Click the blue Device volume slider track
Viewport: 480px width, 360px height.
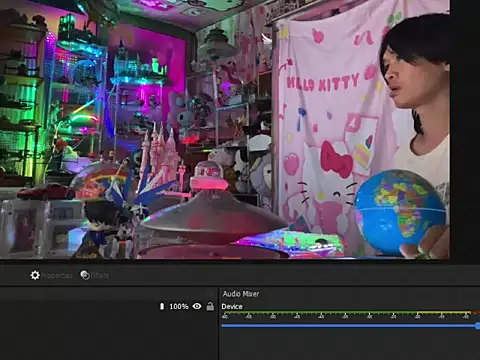click(349, 325)
